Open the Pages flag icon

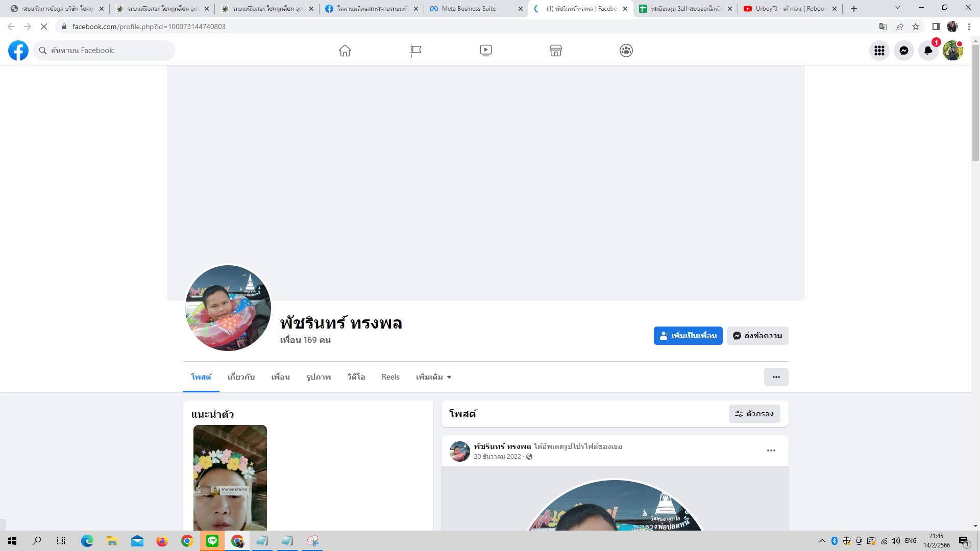point(415,51)
